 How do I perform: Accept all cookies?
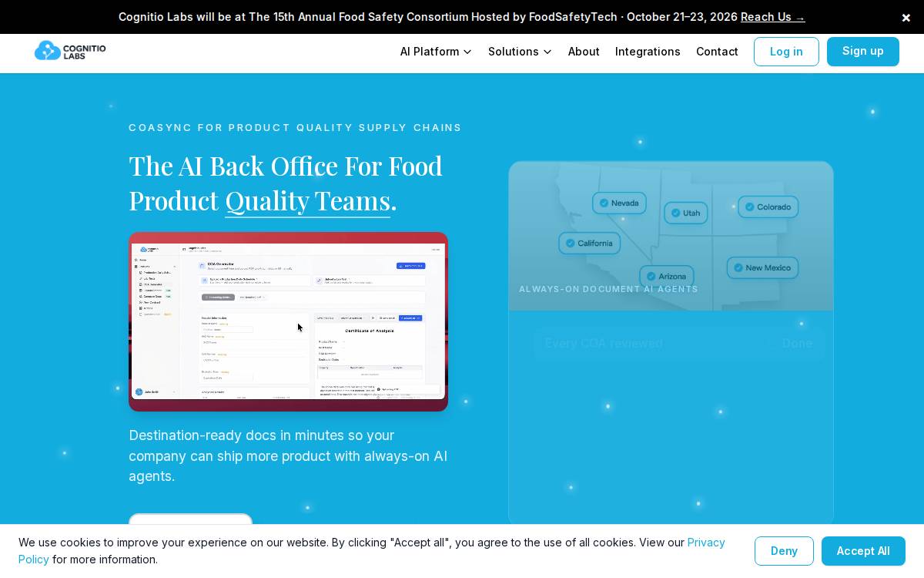click(x=863, y=551)
